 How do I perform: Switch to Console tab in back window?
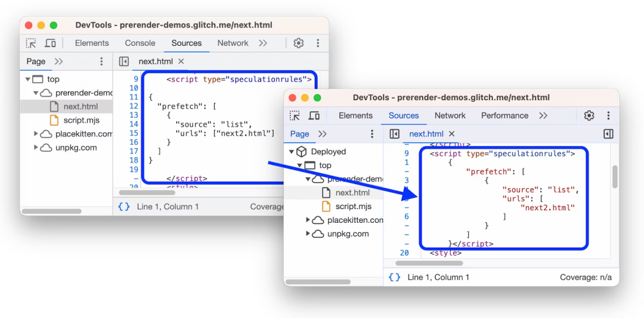[140, 43]
